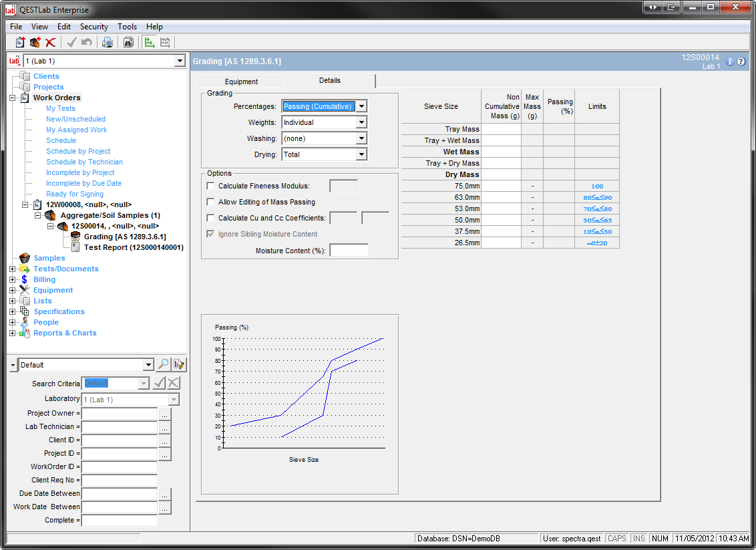This screenshot has width=756, height=550.
Task: Open the Percentages dropdown
Action: point(361,106)
